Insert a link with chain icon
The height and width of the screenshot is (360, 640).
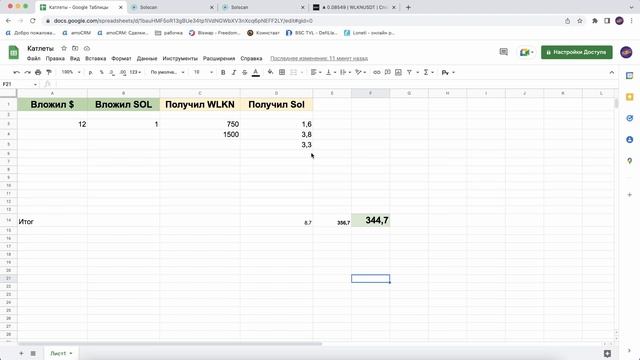pos(376,72)
